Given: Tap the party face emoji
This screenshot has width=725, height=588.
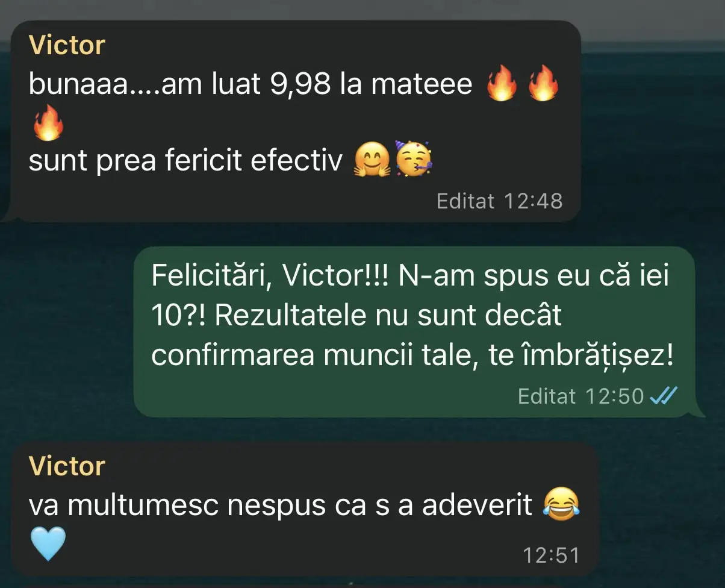Looking at the screenshot, I should point(414,159).
